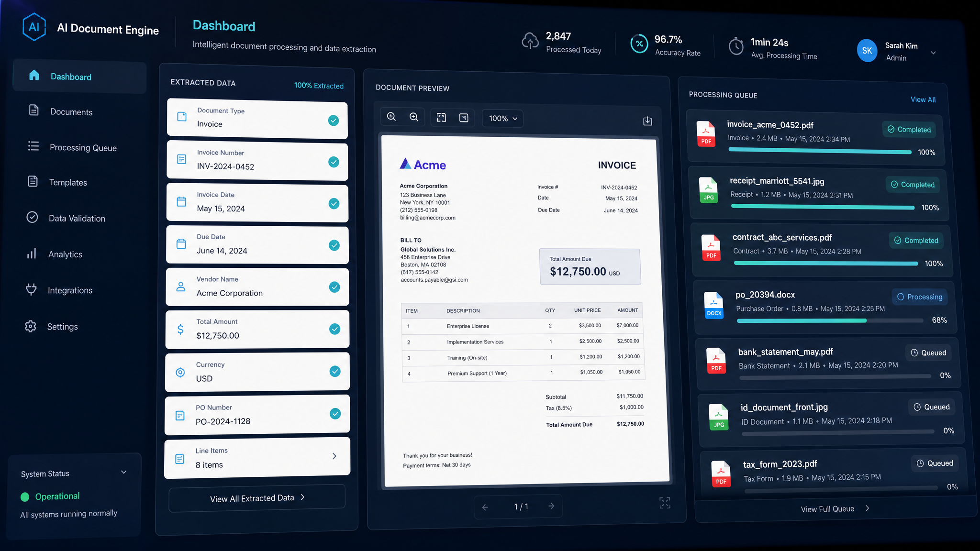
Task: Open the Data Validation sidebar item
Action: (66, 218)
